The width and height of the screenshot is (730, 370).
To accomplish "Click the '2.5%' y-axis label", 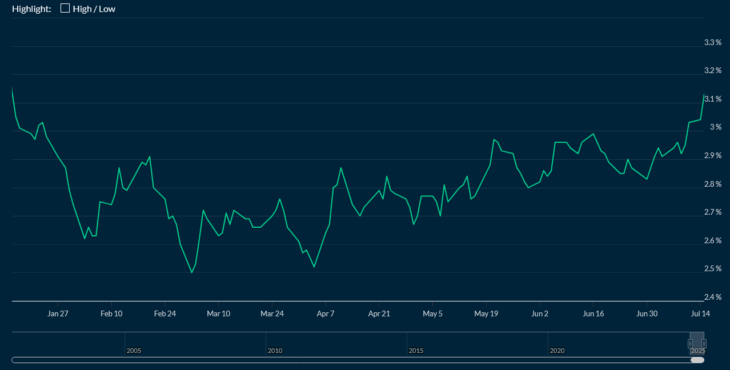I will point(712,269).
